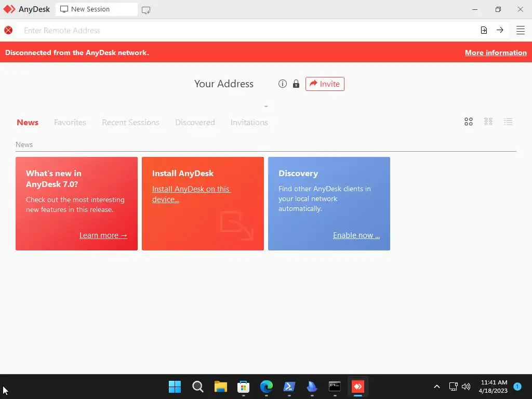Click the connect arrow icon
The height and width of the screenshot is (399, 532).
coord(500,30)
